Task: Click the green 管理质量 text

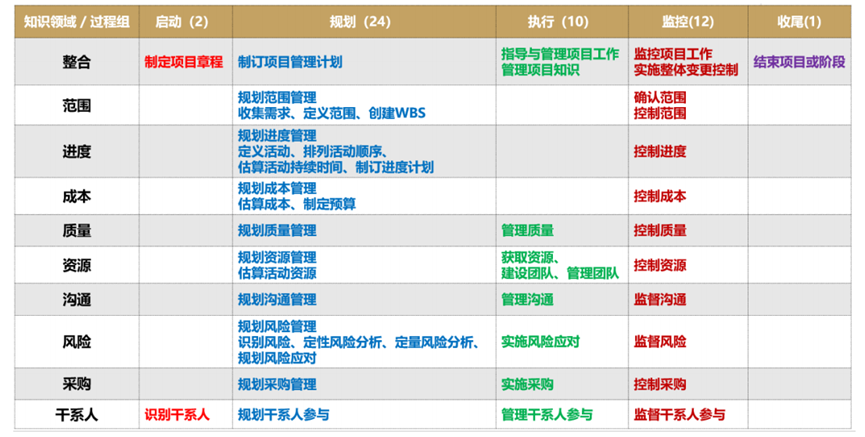Action: (x=527, y=230)
